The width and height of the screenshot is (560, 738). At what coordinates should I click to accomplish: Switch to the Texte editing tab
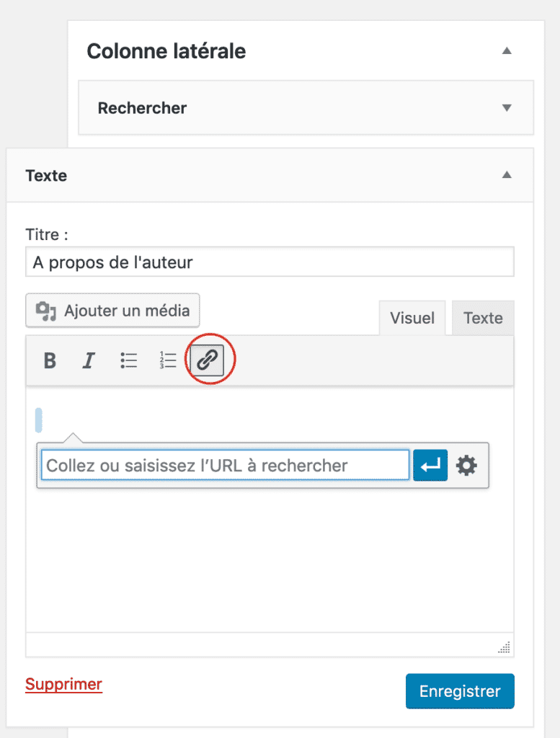click(483, 318)
